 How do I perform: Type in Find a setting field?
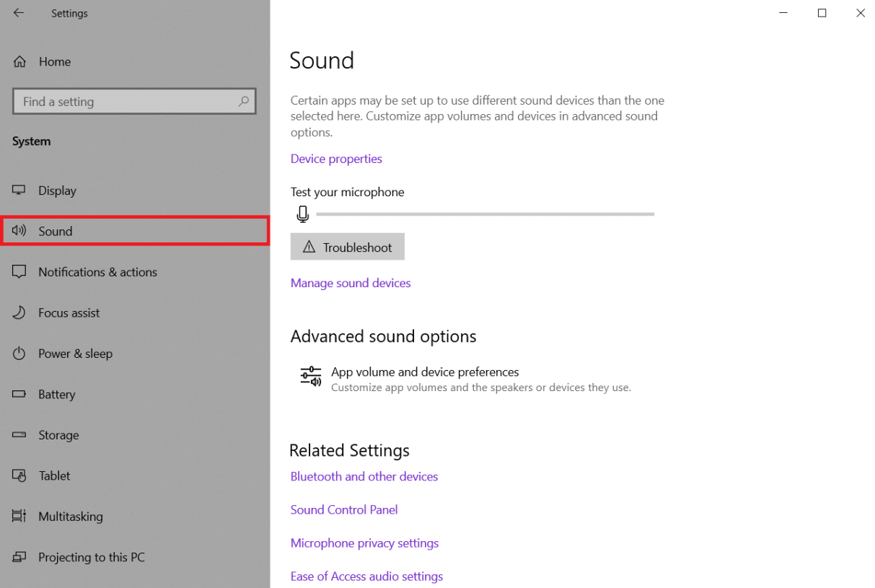tap(126, 102)
